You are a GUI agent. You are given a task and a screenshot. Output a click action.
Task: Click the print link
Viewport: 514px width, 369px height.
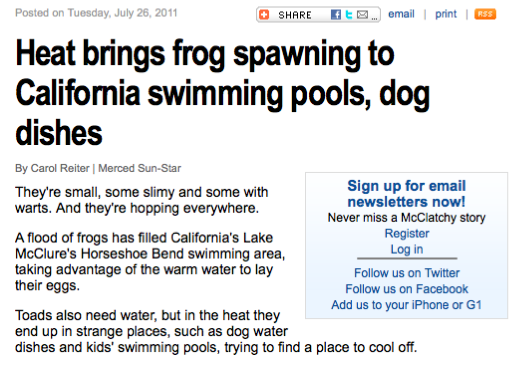[x=446, y=14]
